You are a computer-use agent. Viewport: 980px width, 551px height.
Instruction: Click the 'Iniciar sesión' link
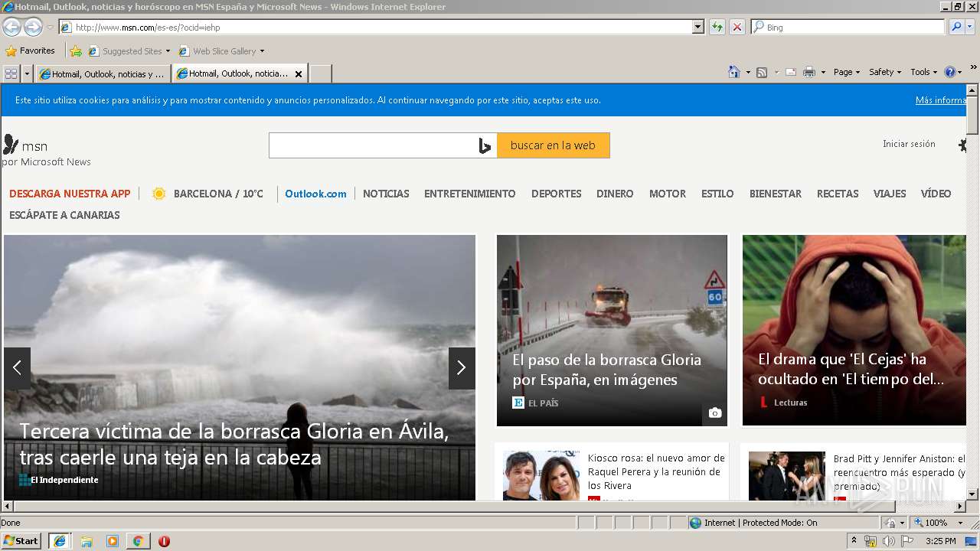pyautogui.click(x=909, y=144)
